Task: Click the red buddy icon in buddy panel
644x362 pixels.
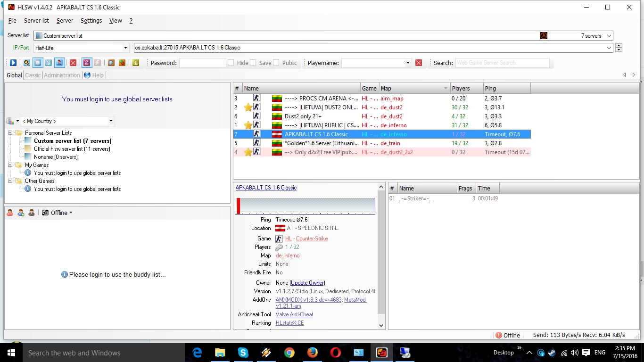Action: [10, 213]
